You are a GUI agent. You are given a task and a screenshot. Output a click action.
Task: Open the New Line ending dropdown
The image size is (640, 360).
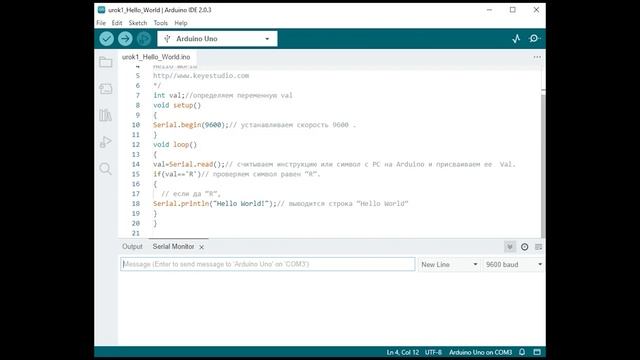click(449, 264)
